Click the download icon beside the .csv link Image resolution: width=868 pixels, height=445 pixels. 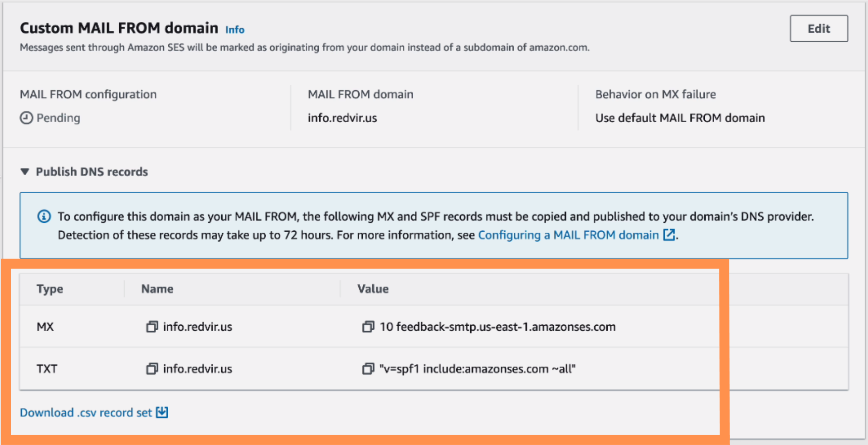pos(162,412)
